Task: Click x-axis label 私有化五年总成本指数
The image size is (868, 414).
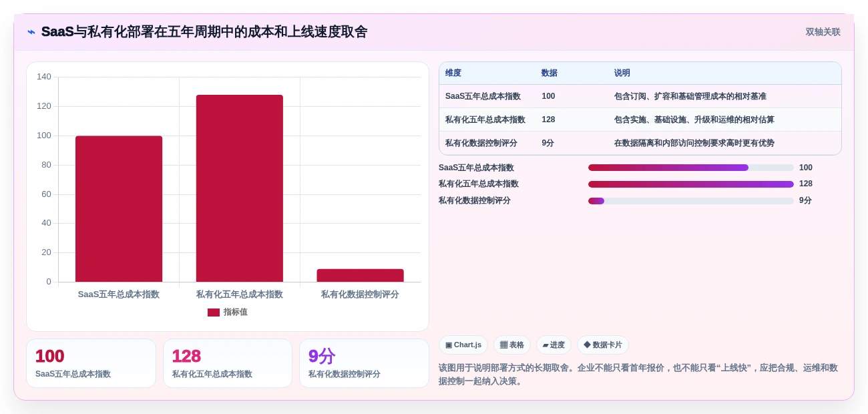Action: click(240, 294)
